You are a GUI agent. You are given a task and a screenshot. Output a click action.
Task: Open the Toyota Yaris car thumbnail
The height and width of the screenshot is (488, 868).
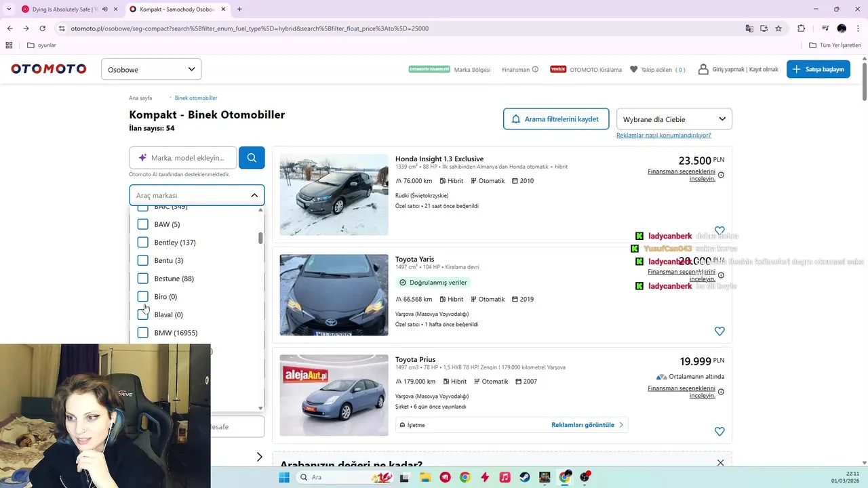pos(334,295)
